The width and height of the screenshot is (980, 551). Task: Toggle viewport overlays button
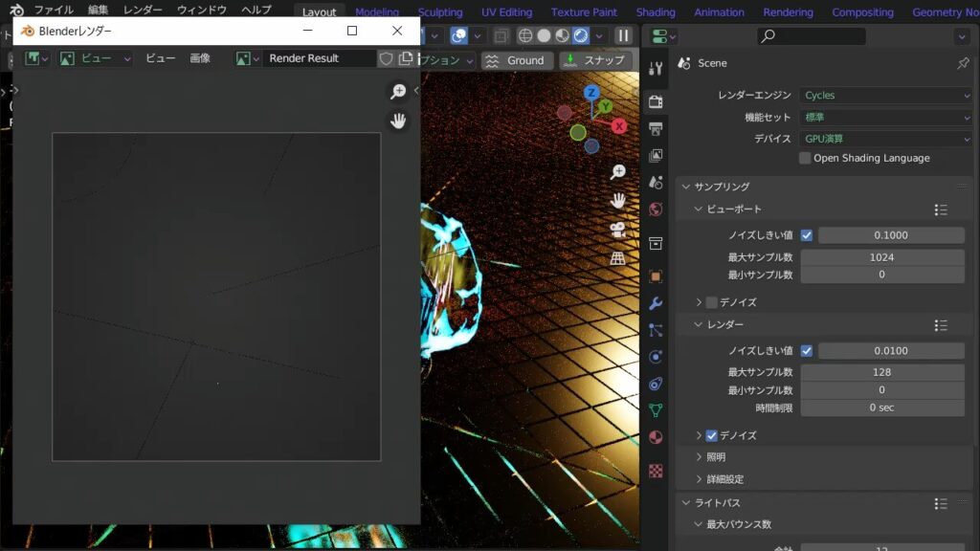click(458, 35)
